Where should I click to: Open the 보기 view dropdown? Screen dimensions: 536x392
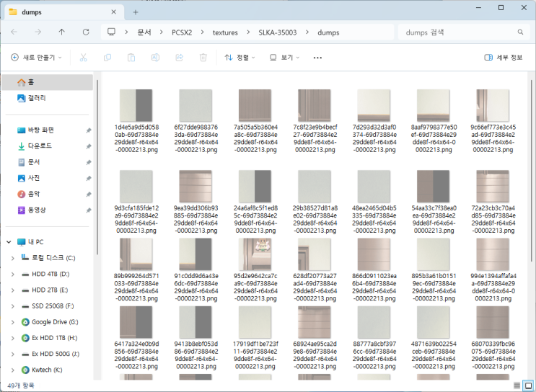click(285, 58)
